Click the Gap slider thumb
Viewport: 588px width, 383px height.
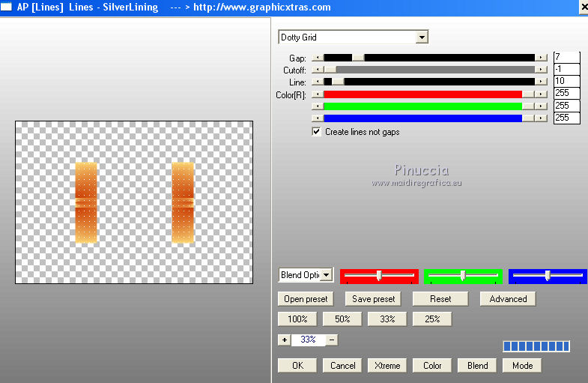click(358, 58)
